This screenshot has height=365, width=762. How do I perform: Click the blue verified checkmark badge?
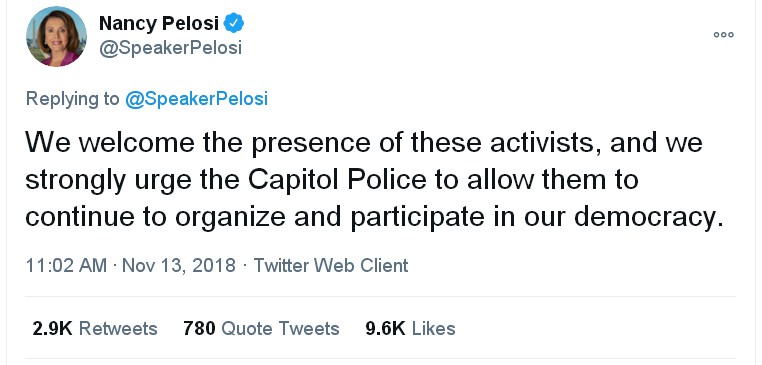[x=234, y=23]
